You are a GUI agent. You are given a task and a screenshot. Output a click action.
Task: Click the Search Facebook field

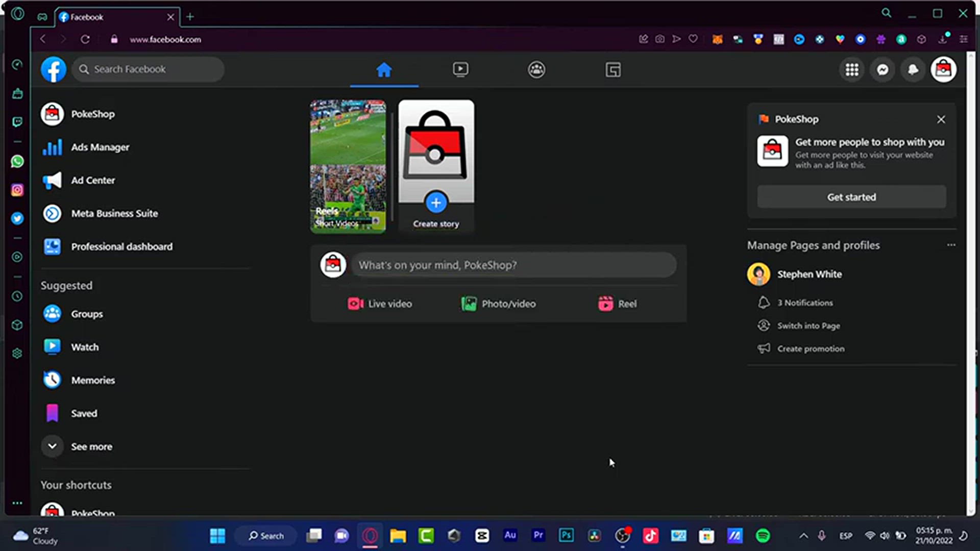click(148, 69)
